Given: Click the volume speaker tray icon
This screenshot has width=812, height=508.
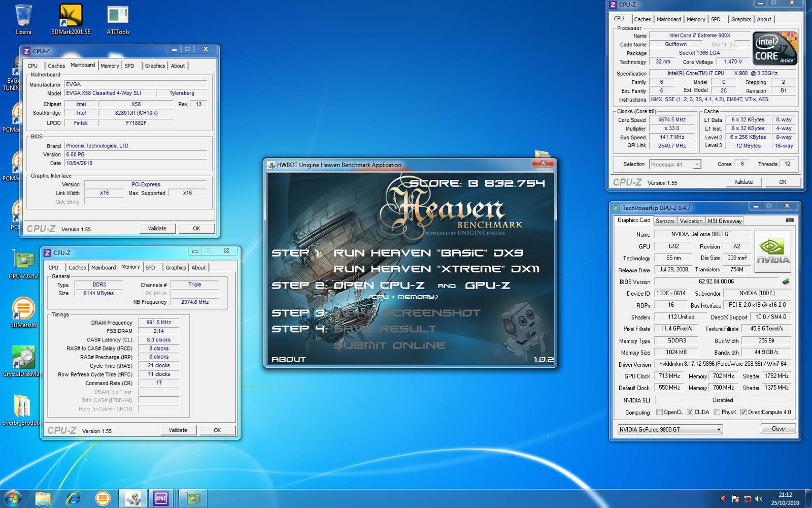Looking at the screenshot, I should (x=759, y=499).
